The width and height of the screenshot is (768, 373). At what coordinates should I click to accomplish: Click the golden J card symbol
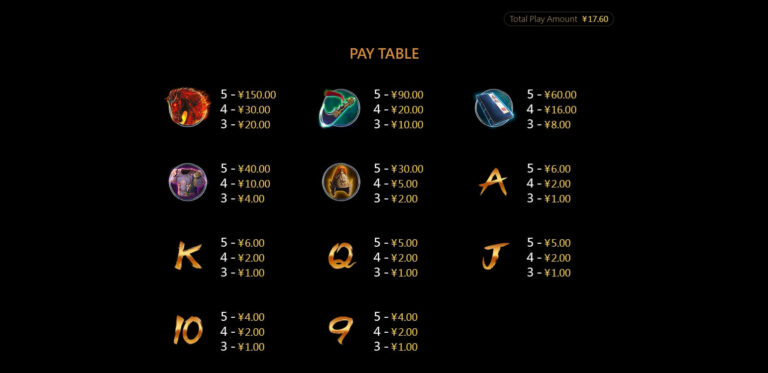pyautogui.click(x=495, y=256)
